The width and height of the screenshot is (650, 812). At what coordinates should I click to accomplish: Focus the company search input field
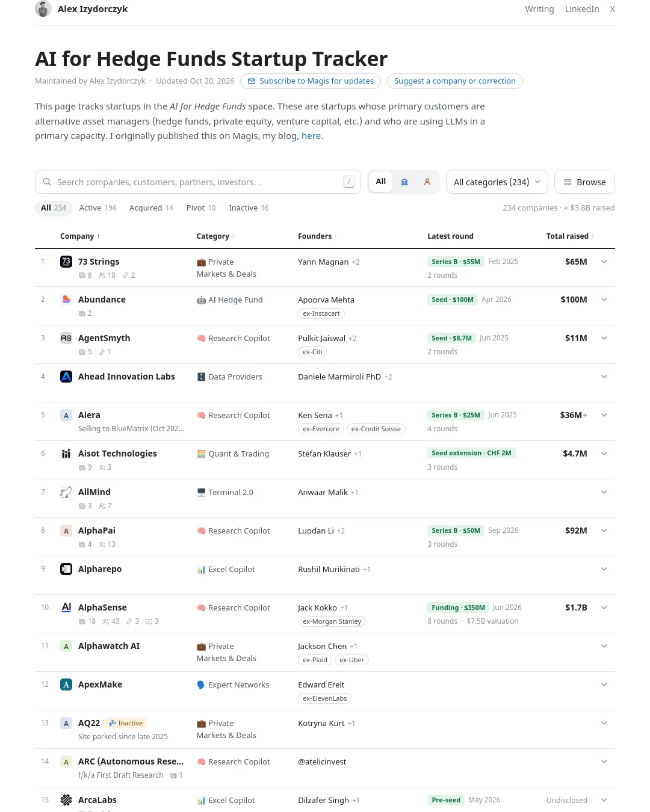coord(198,182)
